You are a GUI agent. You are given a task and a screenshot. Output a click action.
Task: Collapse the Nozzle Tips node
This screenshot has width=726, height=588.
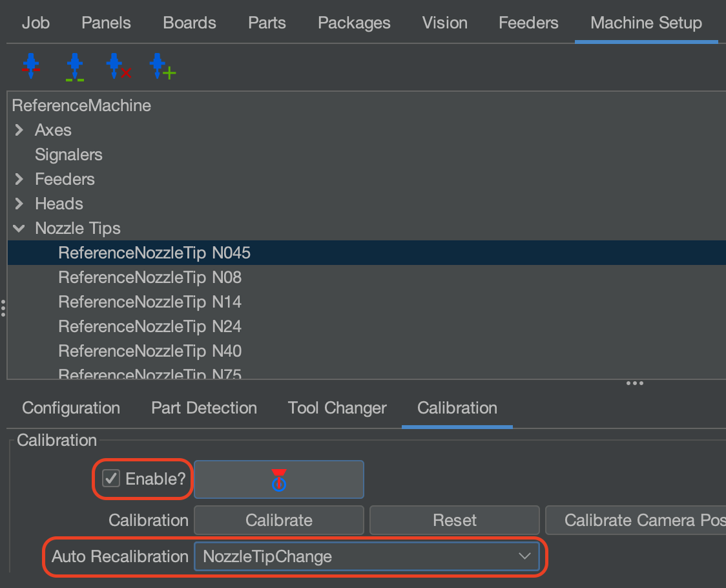pos(18,228)
